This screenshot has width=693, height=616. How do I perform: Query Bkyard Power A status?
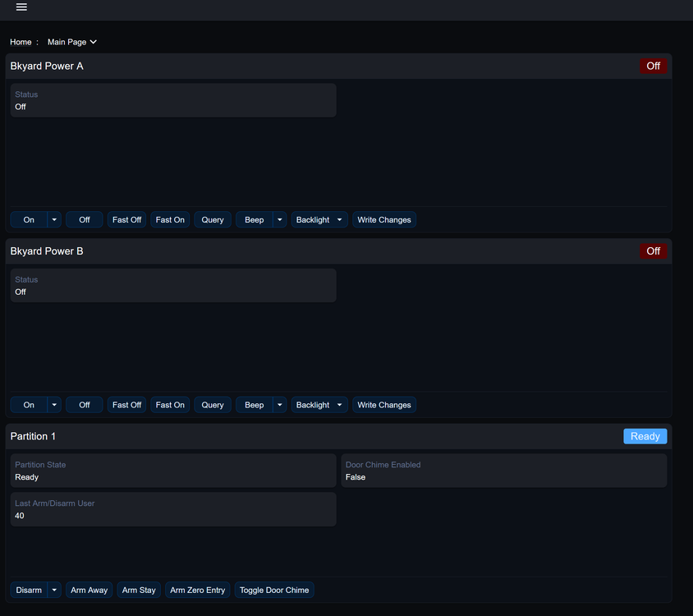tap(213, 220)
